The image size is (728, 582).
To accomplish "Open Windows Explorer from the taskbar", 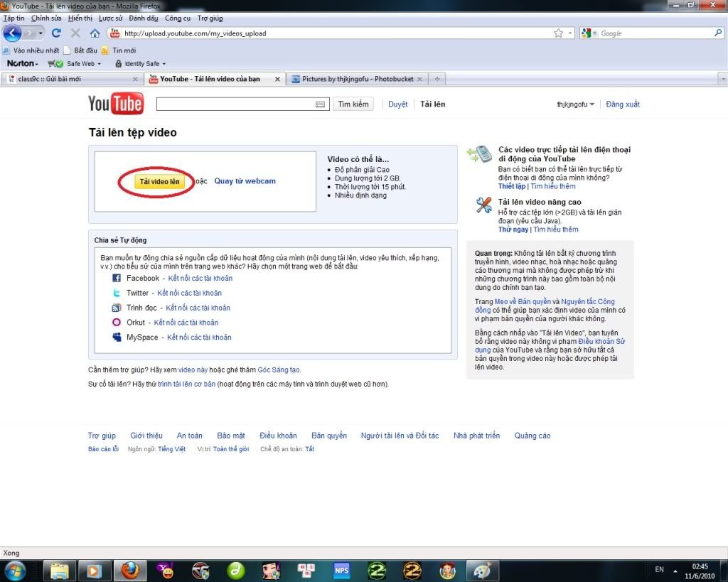I will (x=60, y=571).
